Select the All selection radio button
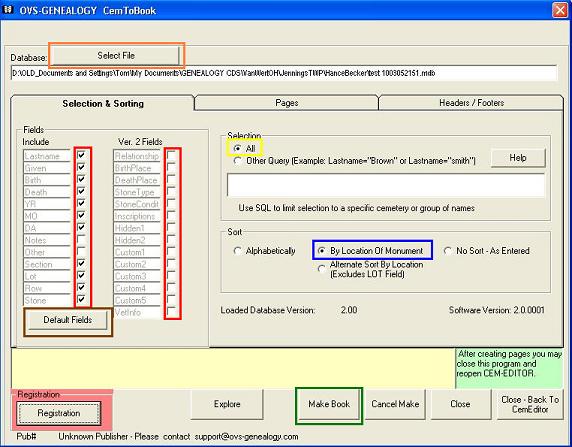 tap(237, 149)
